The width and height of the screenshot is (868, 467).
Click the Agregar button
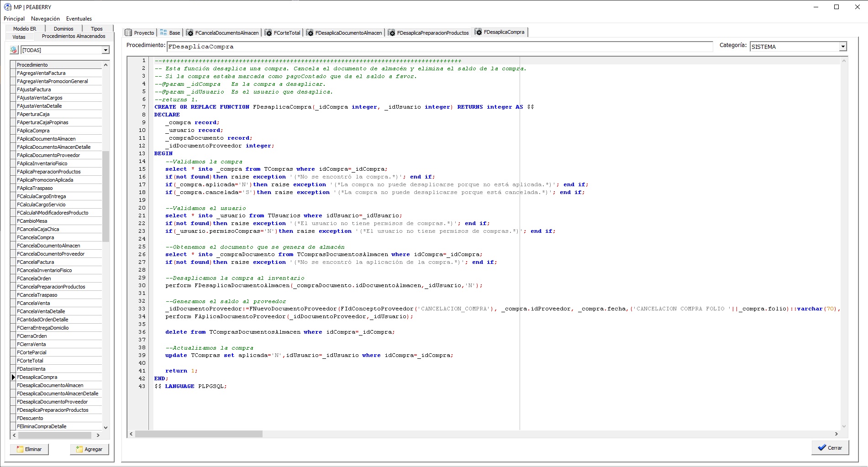(x=89, y=449)
